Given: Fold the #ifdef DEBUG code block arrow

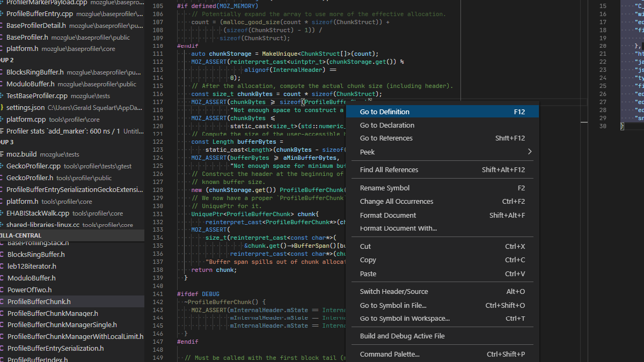Looking at the screenshot, I should [x=170, y=293].
